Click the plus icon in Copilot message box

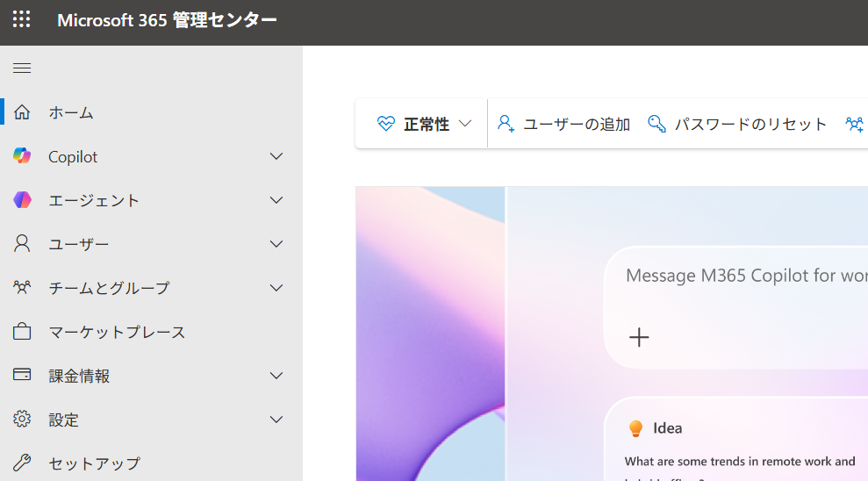click(639, 337)
